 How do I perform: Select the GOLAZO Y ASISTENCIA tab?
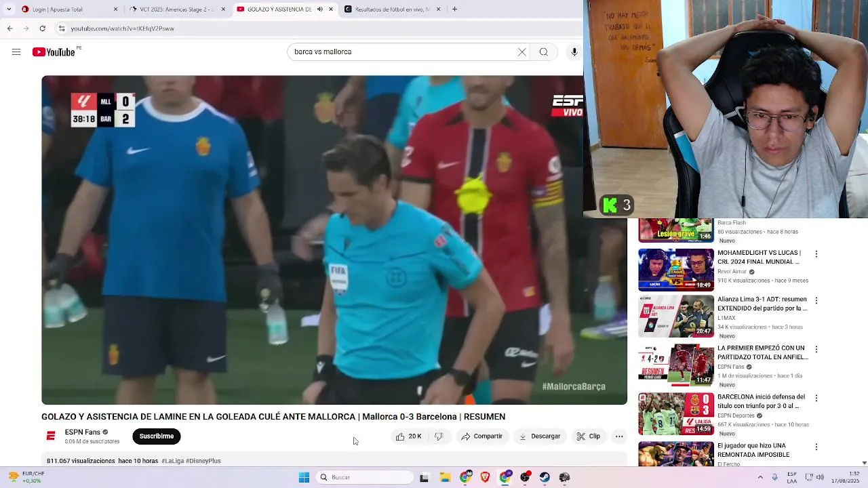285,9
